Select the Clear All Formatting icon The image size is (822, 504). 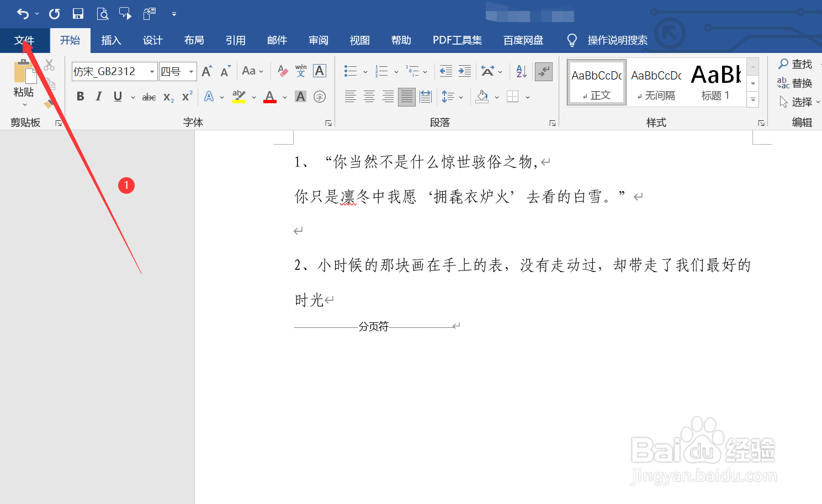coord(282,71)
